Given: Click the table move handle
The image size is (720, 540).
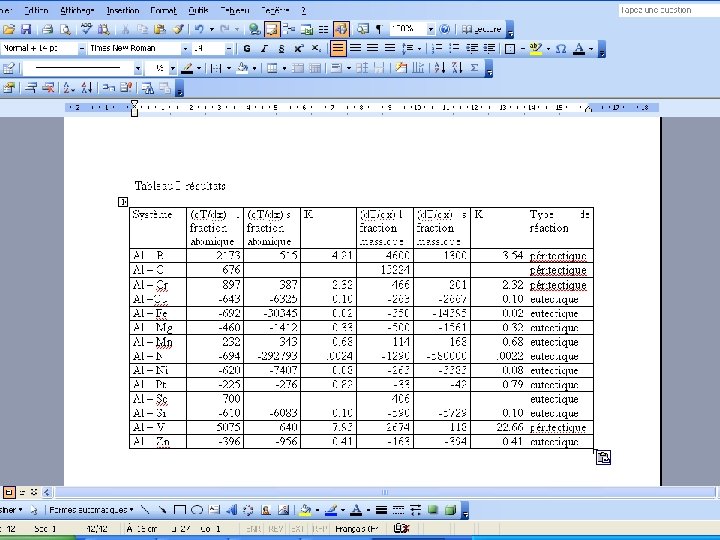Looking at the screenshot, I should point(123,202).
